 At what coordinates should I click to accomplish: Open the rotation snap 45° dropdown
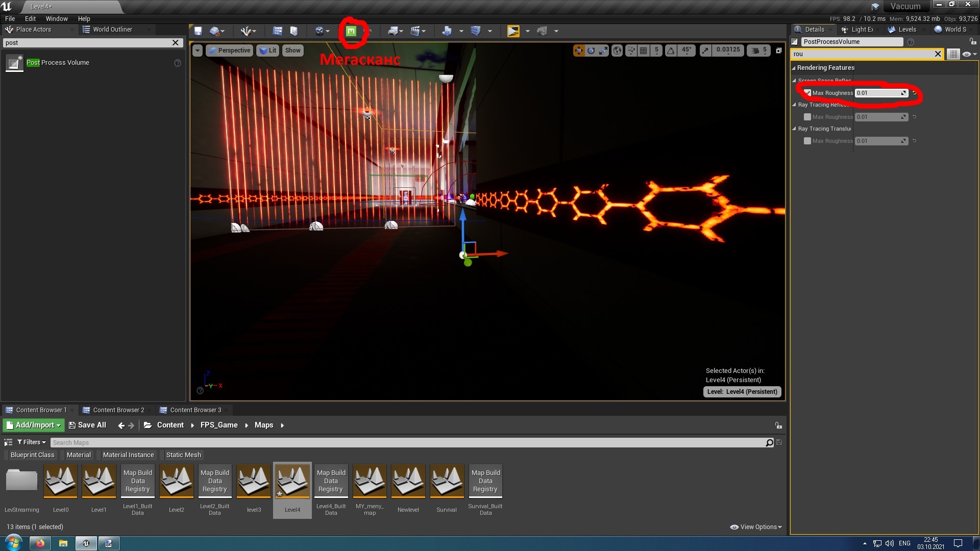click(687, 51)
